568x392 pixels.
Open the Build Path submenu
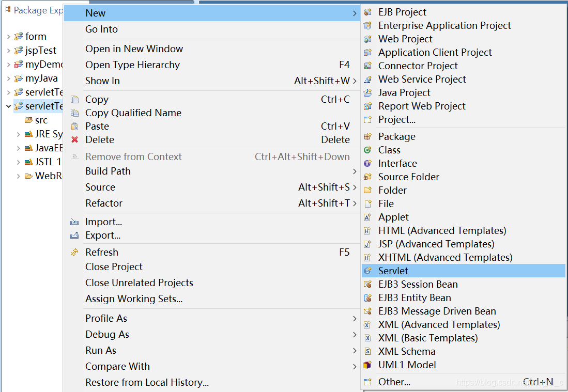[x=212, y=171]
